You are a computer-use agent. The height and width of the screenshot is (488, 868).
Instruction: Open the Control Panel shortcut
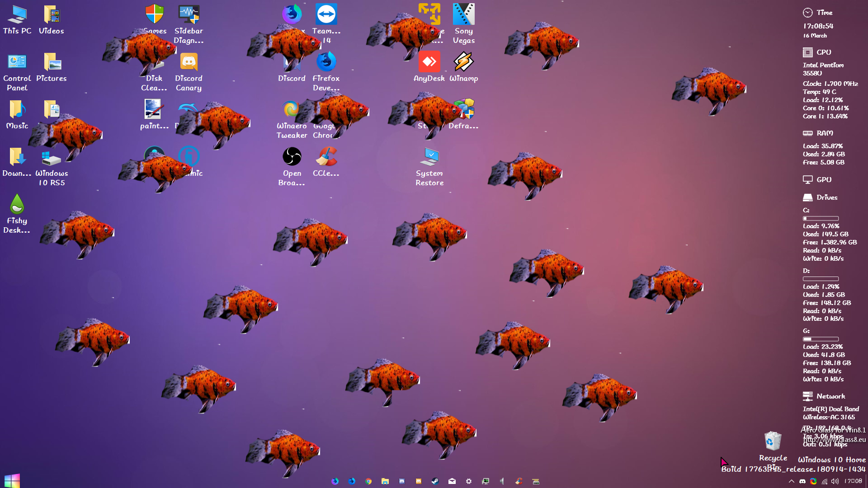(x=17, y=72)
